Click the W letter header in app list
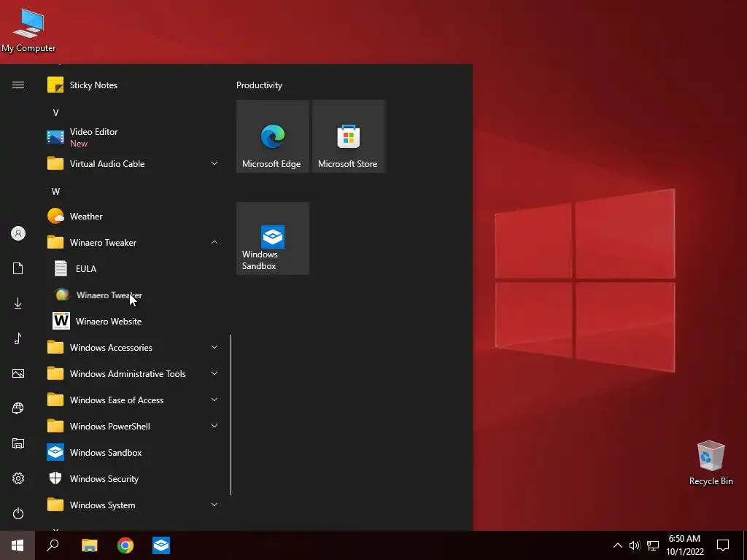747x560 pixels. pos(55,192)
